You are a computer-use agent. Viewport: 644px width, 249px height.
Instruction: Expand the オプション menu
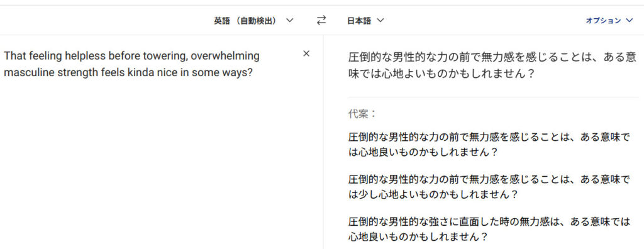click(609, 21)
